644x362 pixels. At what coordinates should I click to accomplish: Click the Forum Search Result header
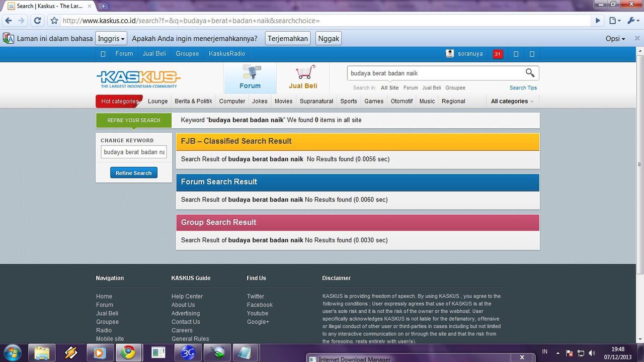coord(358,182)
